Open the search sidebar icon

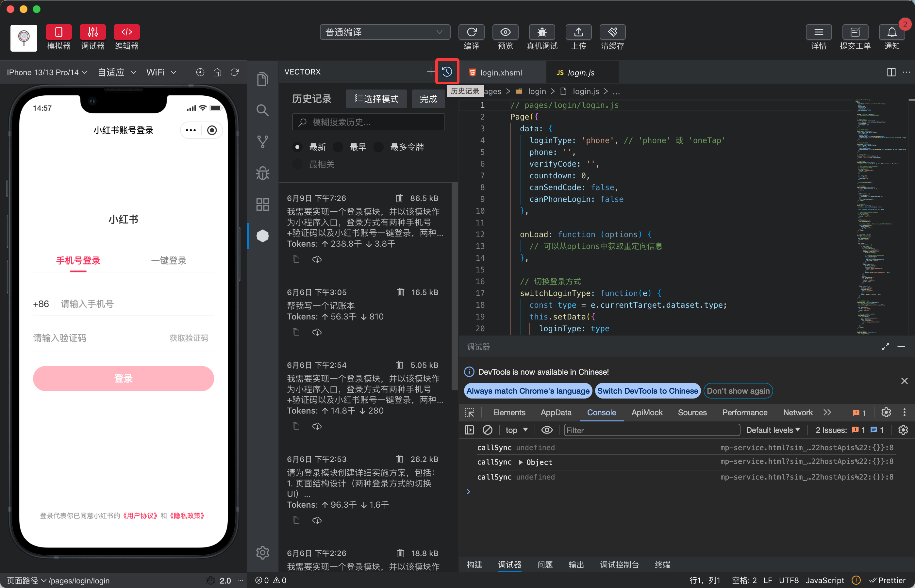click(x=263, y=110)
